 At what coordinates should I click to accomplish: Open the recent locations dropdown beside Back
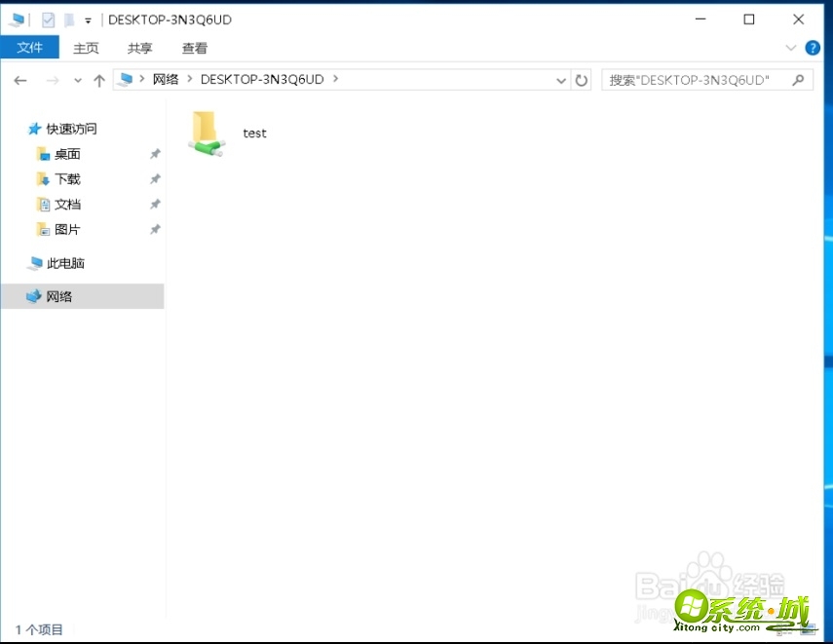(77, 80)
